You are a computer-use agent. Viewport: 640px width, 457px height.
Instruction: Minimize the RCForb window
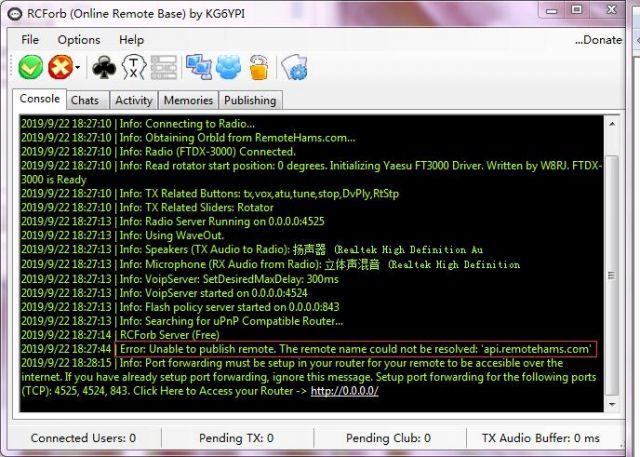[552, 10]
